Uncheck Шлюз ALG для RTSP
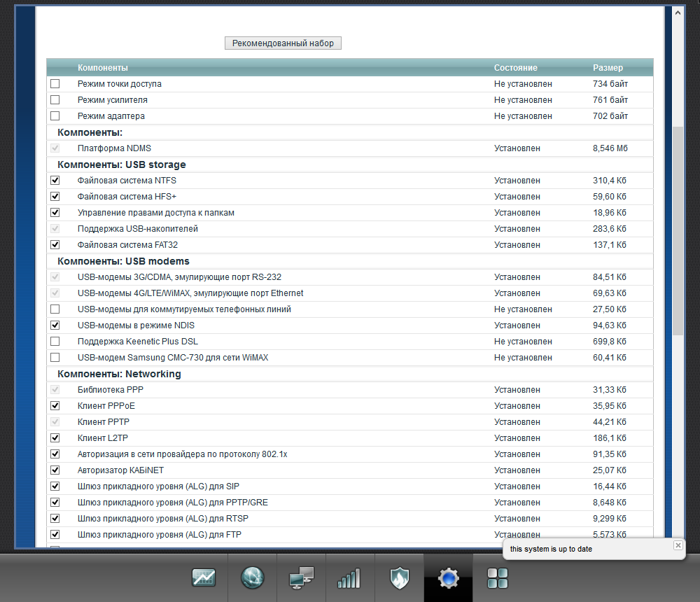The height and width of the screenshot is (602, 700). 55,518
